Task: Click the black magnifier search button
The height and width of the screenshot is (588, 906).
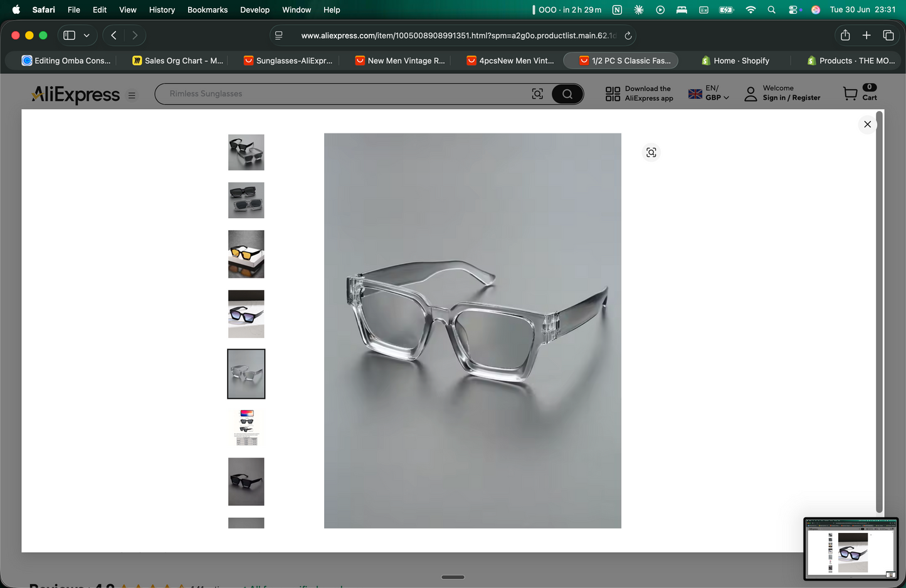Action: click(x=567, y=94)
